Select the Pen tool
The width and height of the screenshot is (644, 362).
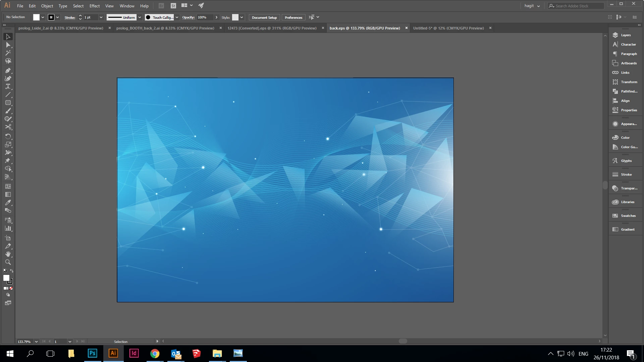pyautogui.click(x=8, y=70)
